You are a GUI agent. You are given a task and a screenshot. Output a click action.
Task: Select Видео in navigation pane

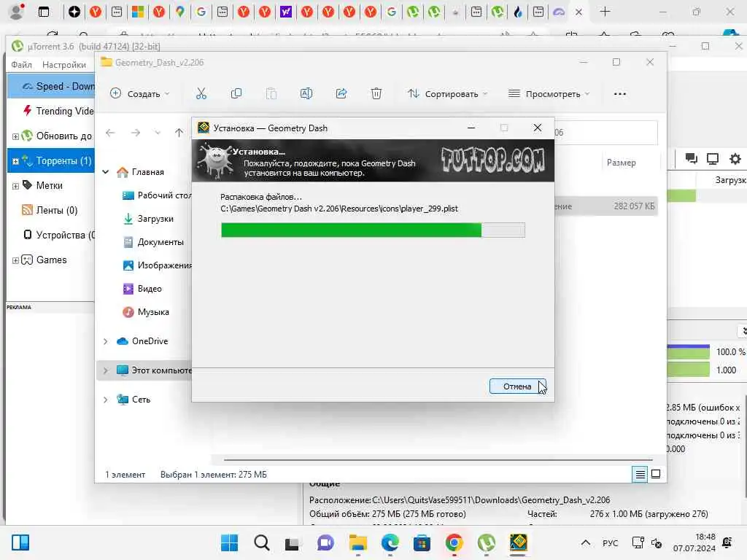click(x=142, y=289)
